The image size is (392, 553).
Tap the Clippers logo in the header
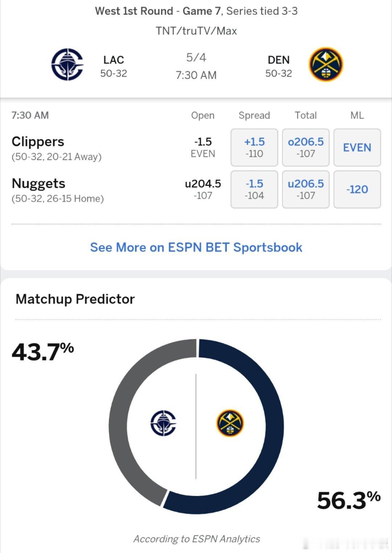pyautogui.click(x=67, y=65)
